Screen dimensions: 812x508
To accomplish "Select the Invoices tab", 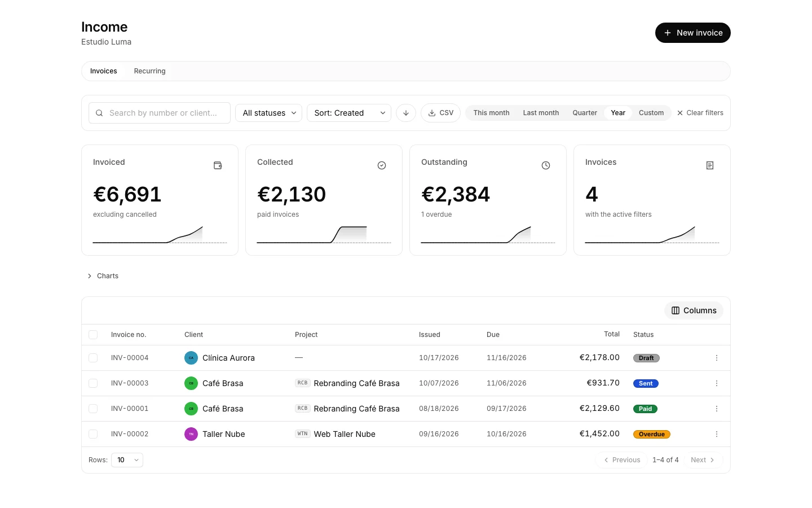I will coord(104,71).
